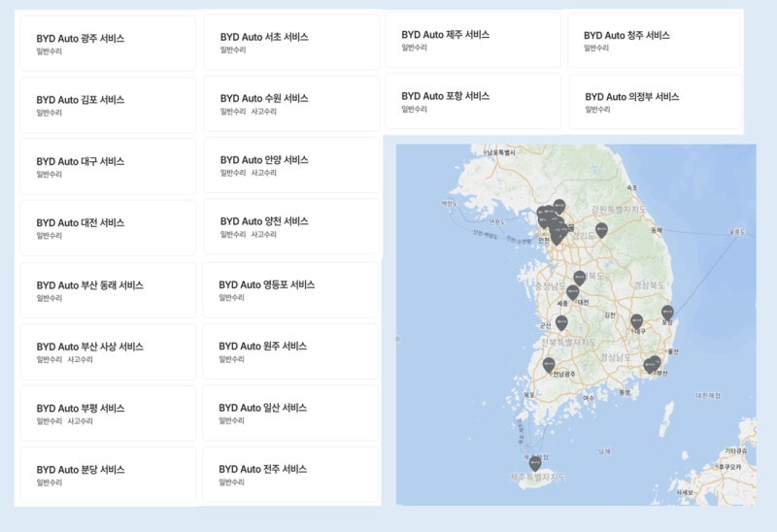This screenshot has width=777, height=532.
Task: Click the 속초 label on the map
Action: 632,187
